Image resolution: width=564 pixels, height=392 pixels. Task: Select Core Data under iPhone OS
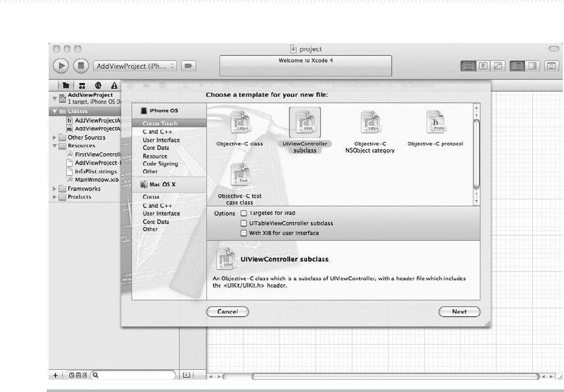[156, 148]
